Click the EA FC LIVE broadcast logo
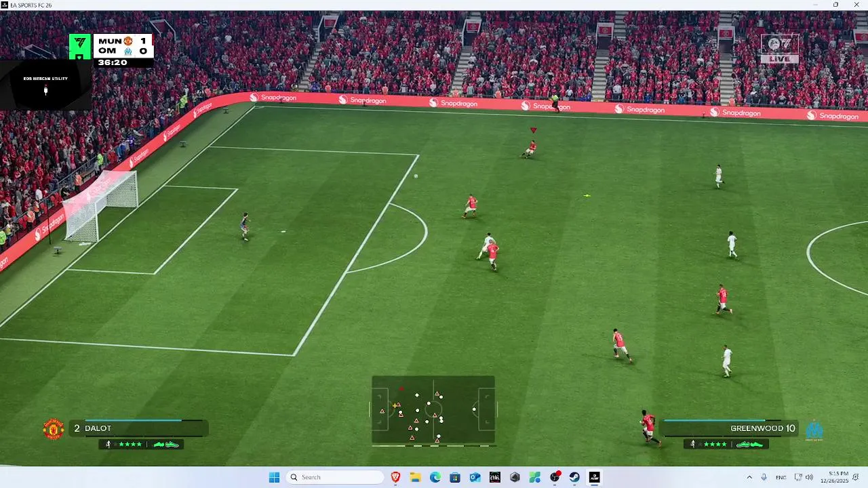 click(779, 49)
